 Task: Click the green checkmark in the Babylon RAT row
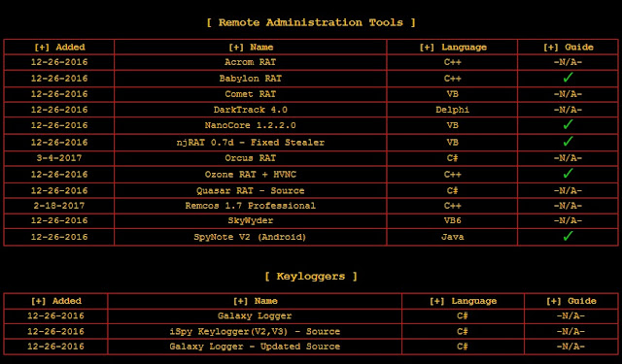[x=568, y=78]
